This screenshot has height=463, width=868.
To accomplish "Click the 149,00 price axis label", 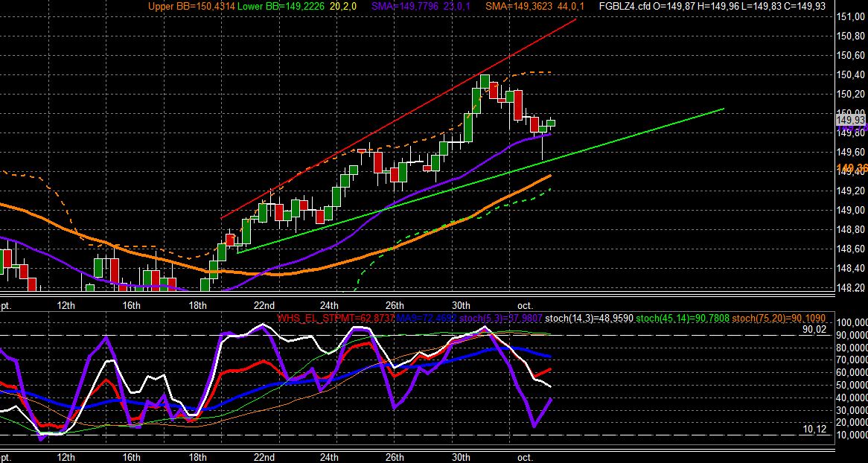I will pyautogui.click(x=852, y=211).
